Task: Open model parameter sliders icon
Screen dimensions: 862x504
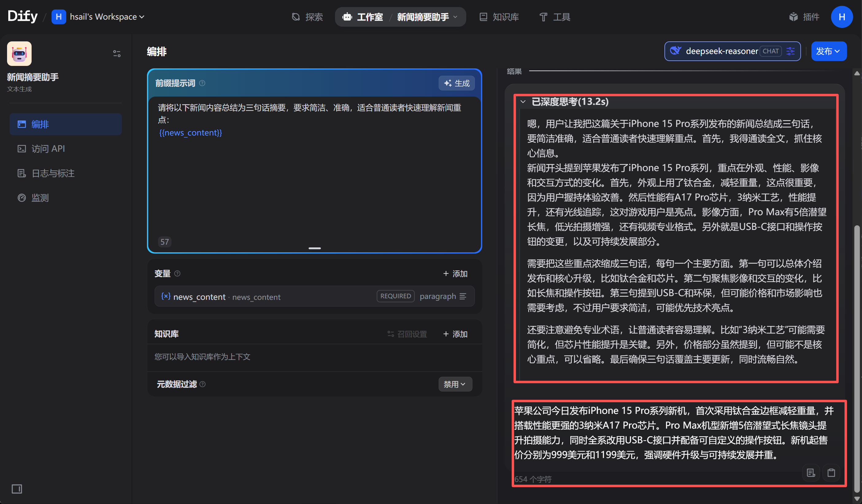Action: (791, 51)
